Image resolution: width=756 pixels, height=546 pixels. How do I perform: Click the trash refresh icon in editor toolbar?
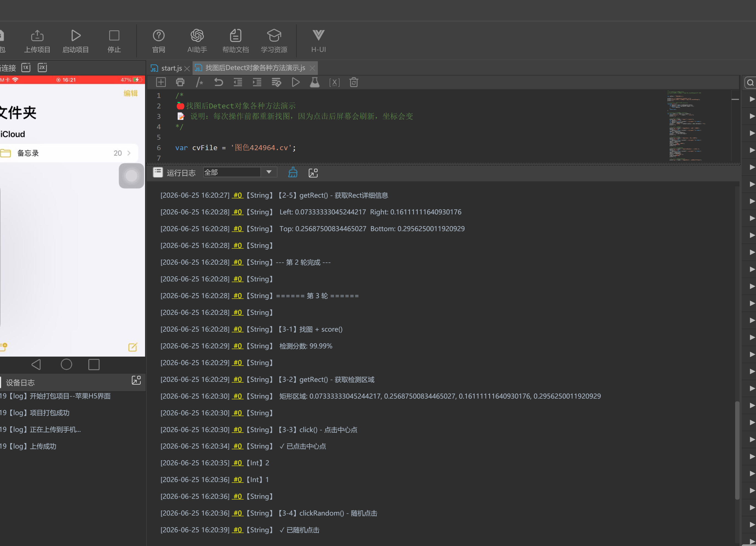(354, 82)
